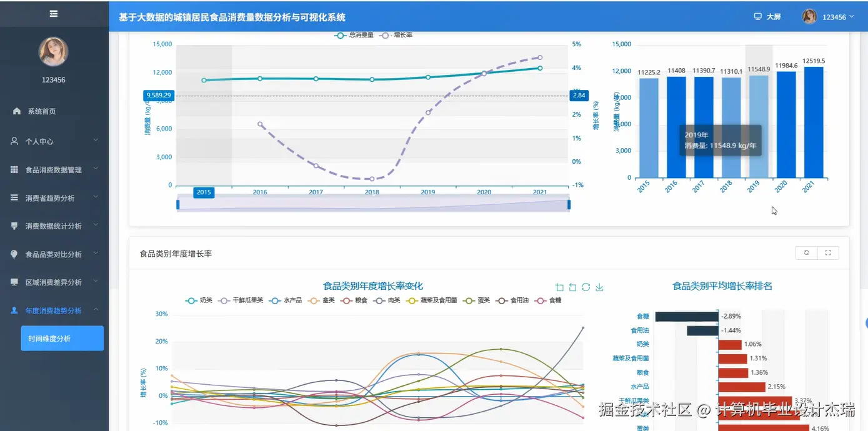868x431 pixels.
Task: Open 区域消费差异分析 menu label
Action: 53,282
